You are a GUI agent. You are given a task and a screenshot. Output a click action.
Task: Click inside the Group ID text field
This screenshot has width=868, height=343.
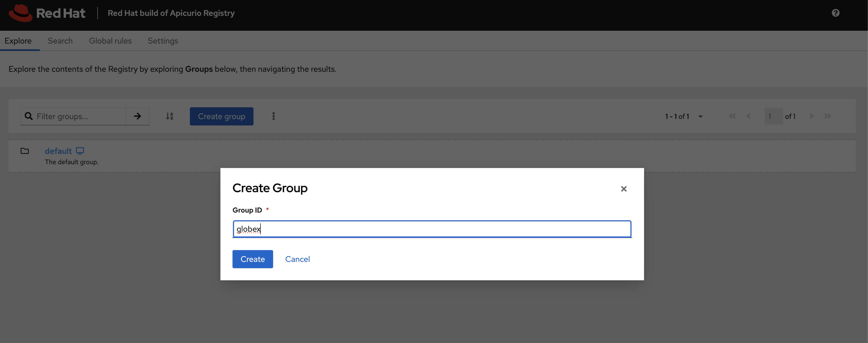coord(431,229)
